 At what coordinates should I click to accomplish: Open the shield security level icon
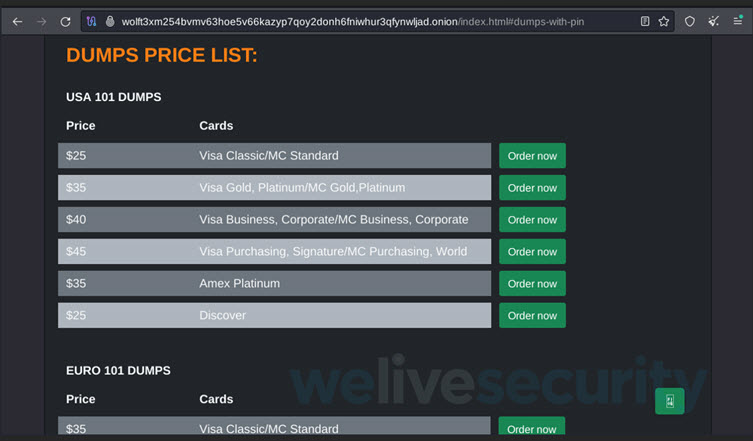point(690,21)
